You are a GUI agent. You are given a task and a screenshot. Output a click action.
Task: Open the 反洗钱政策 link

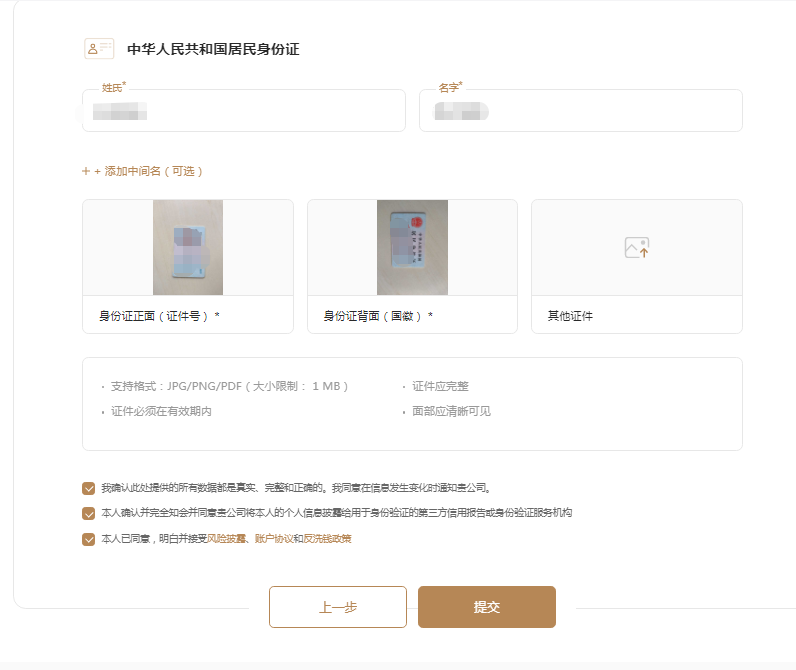[327, 539]
